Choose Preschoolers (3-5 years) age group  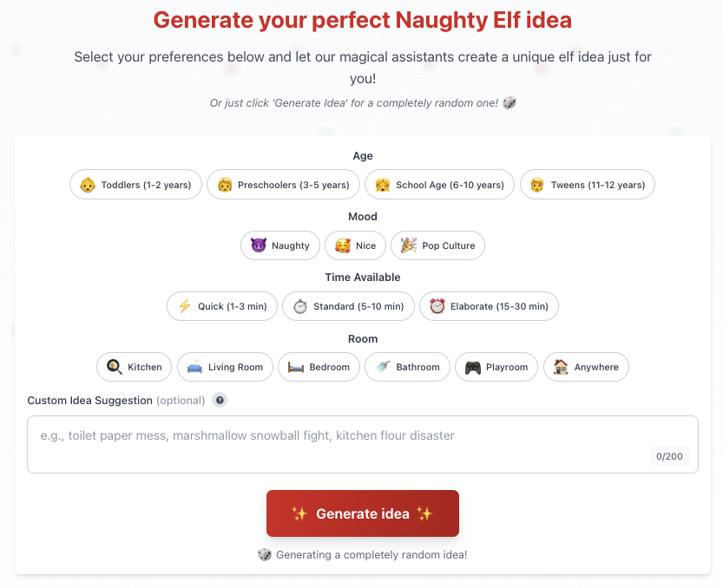click(282, 185)
